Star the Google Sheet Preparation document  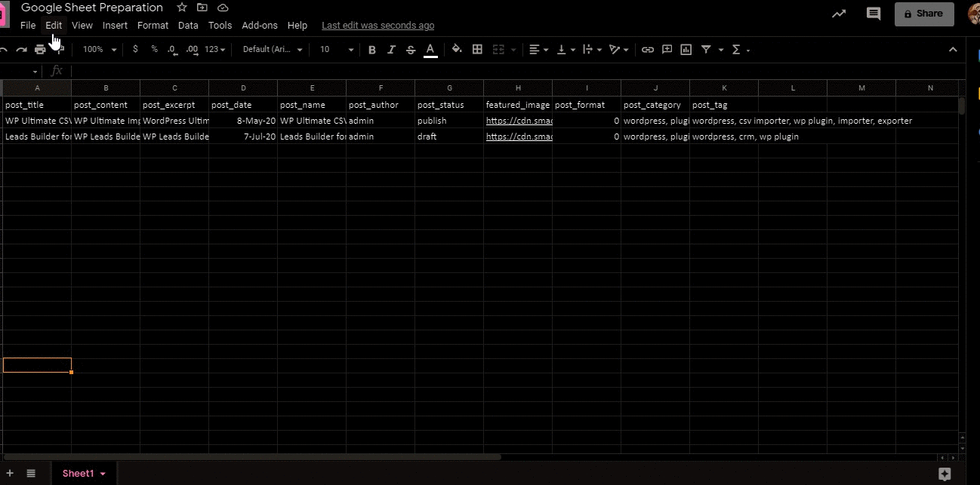click(182, 8)
